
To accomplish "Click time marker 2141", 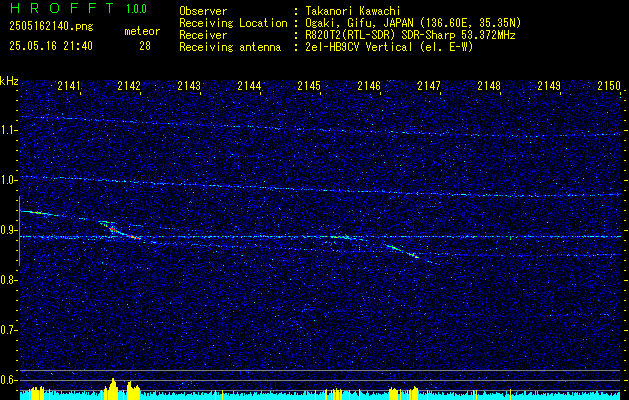I will coord(69,86).
